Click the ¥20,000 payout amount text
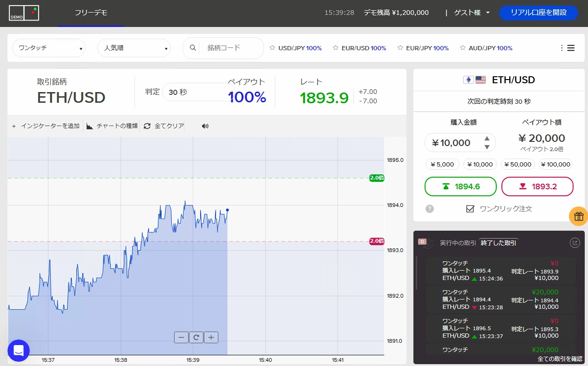Image resolution: width=588 pixels, height=366 pixels. 541,138
